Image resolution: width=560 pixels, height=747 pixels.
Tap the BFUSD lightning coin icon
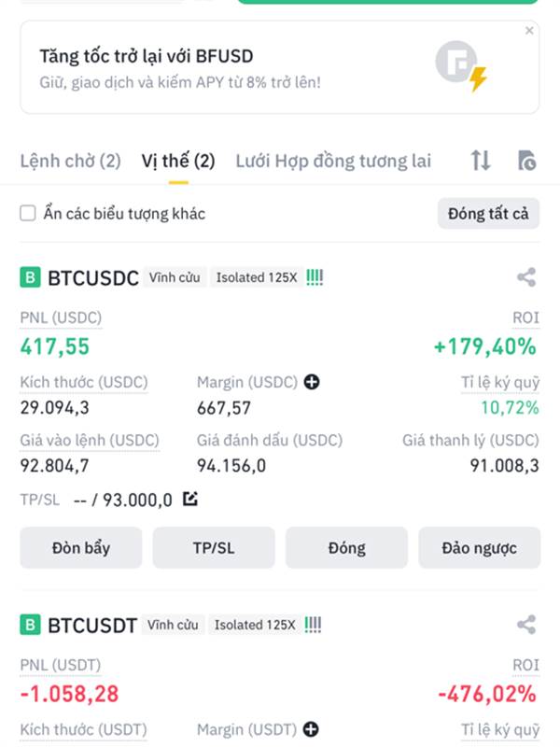tap(461, 66)
